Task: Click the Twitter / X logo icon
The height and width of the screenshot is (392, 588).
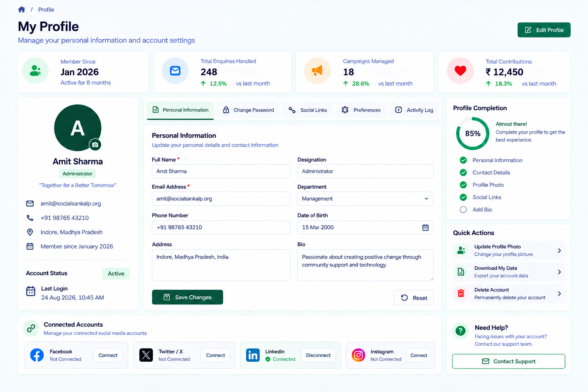Action: tap(146, 355)
